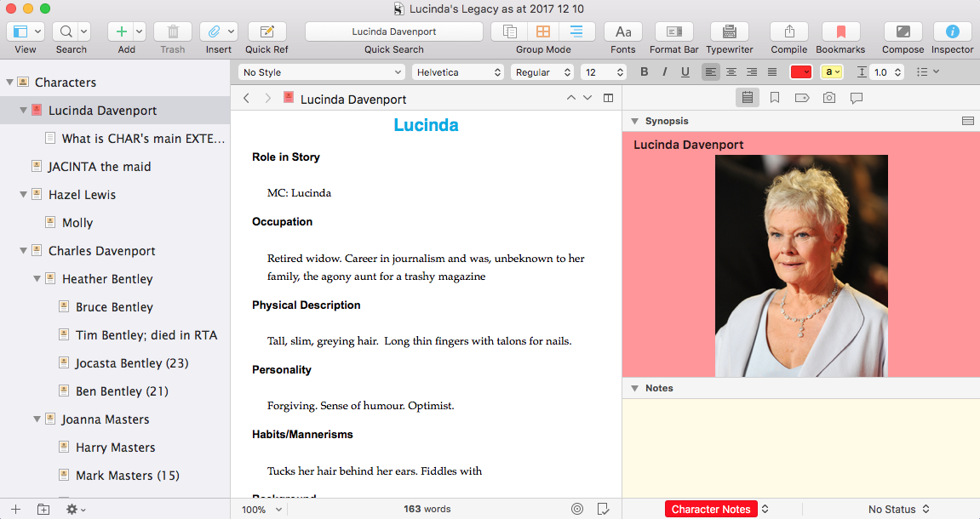Viewport: 980px width, 519px height.
Task: Click the Quick Search field
Action: tap(394, 31)
